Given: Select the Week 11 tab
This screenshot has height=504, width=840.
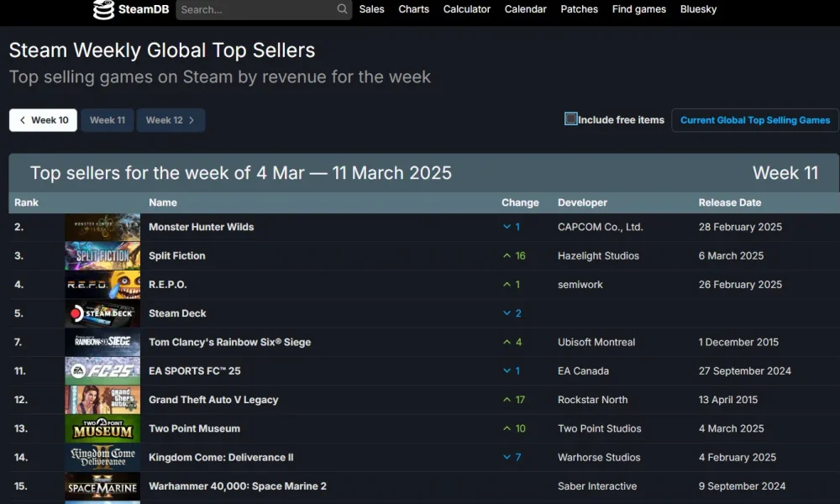Looking at the screenshot, I should pos(108,120).
